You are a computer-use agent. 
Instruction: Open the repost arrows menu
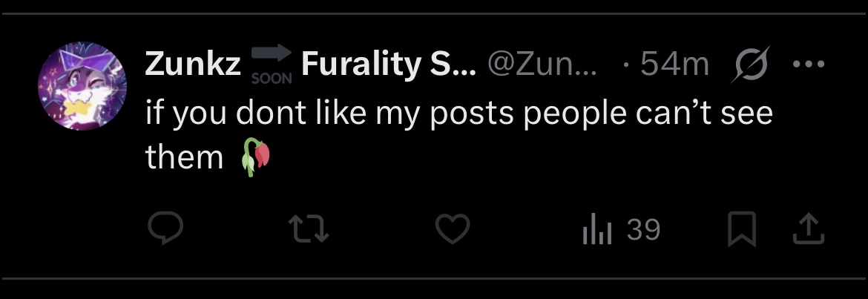309,229
